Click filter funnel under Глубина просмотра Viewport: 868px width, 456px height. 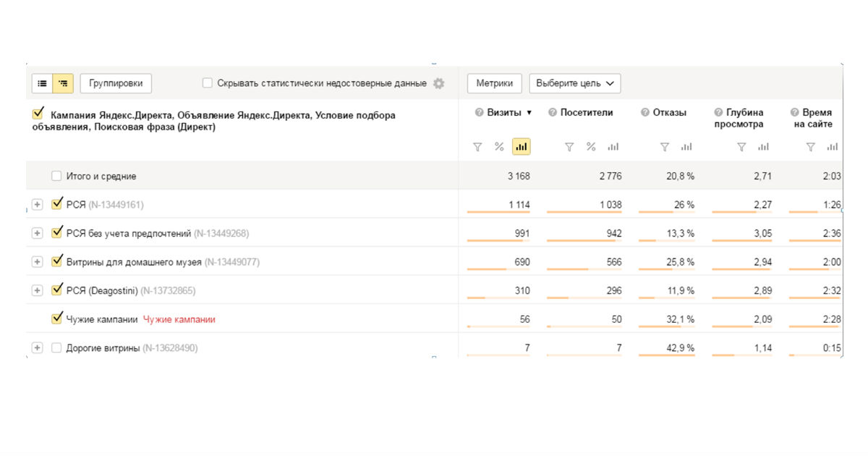click(x=741, y=147)
